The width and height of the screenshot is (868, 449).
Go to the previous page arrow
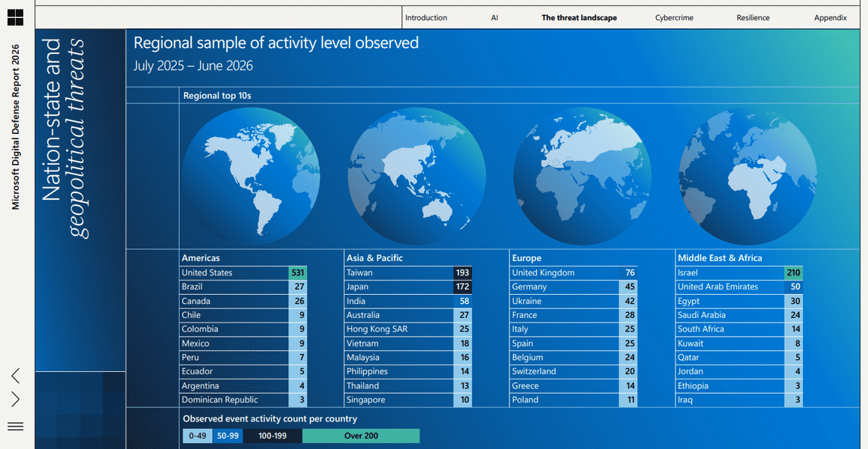pyautogui.click(x=16, y=376)
